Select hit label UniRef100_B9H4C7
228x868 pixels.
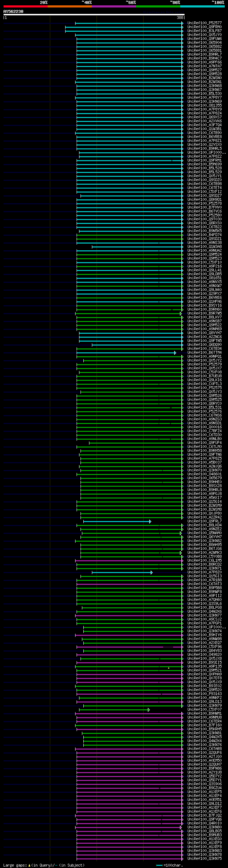pyautogui.click(x=204, y=58)
